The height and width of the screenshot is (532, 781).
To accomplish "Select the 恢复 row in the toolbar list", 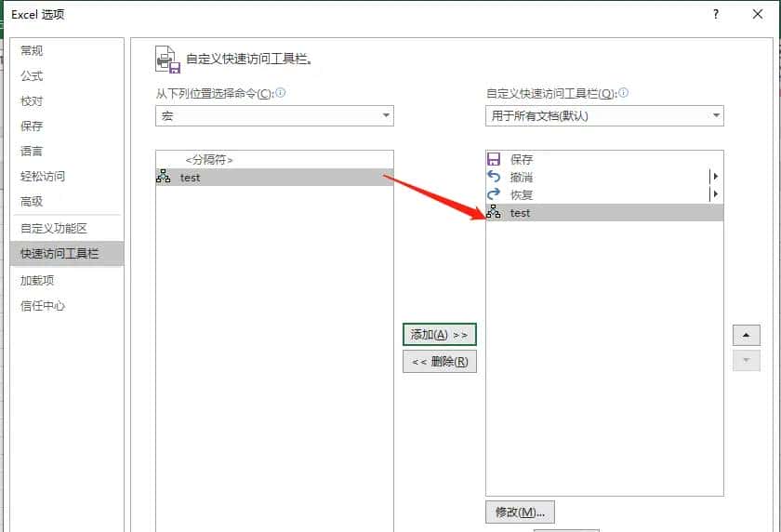I will click(x=604, y=194).
